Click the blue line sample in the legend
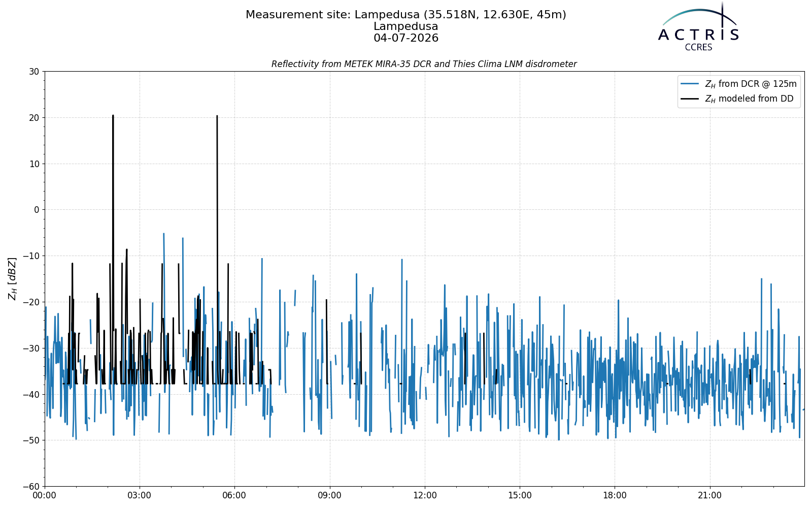The height and width of the screenshot is (508, 812). [690, 84]
